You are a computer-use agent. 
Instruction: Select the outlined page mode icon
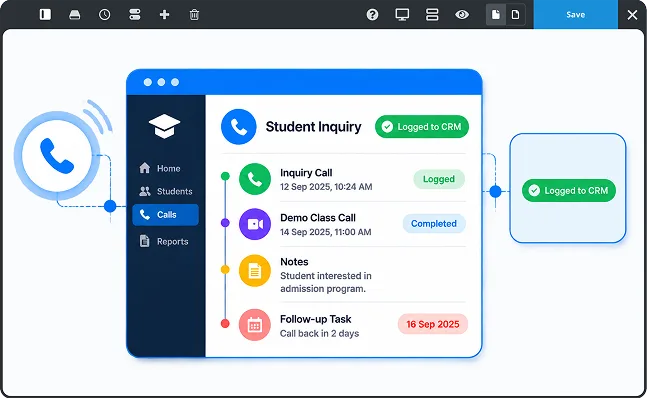click(515, 14)
